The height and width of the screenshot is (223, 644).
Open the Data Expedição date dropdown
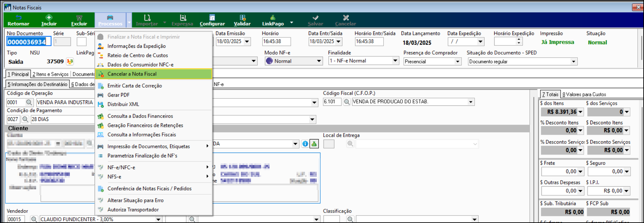pyautogui.click(x=481, y=41)
